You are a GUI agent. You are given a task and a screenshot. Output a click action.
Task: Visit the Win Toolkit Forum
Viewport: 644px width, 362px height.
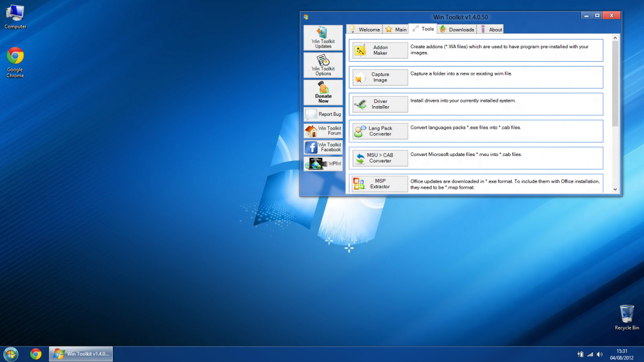pos(323,131)
